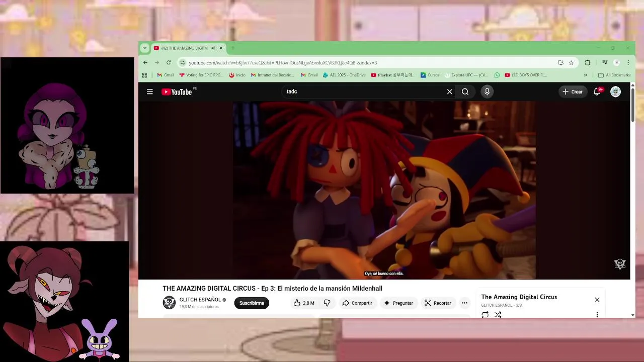Click the Crear button
The image size is (644, 362).
pos(573,92)
